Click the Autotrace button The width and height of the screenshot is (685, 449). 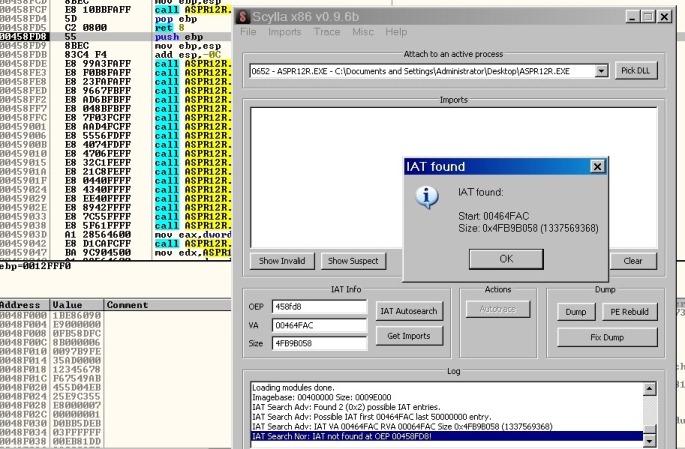(x=498, y=309)
